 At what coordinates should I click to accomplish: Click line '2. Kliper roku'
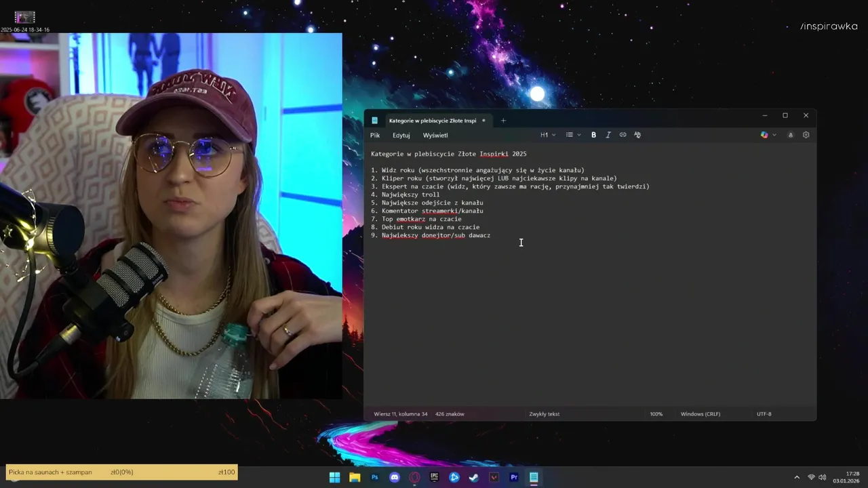(x=494, y=178)
